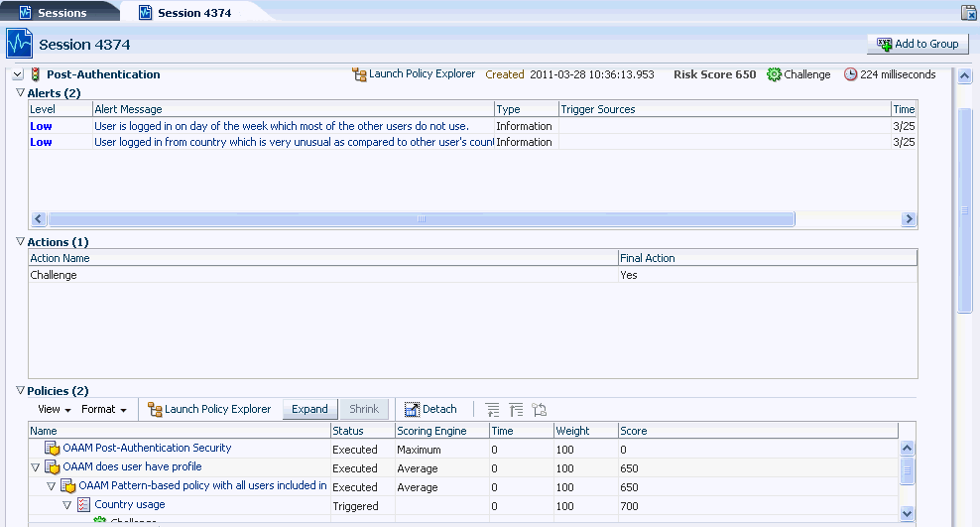The width and height of the screenshot is (980, 527).
Task: Click the traffic light Post-Authentication icon
Action: 36,74
